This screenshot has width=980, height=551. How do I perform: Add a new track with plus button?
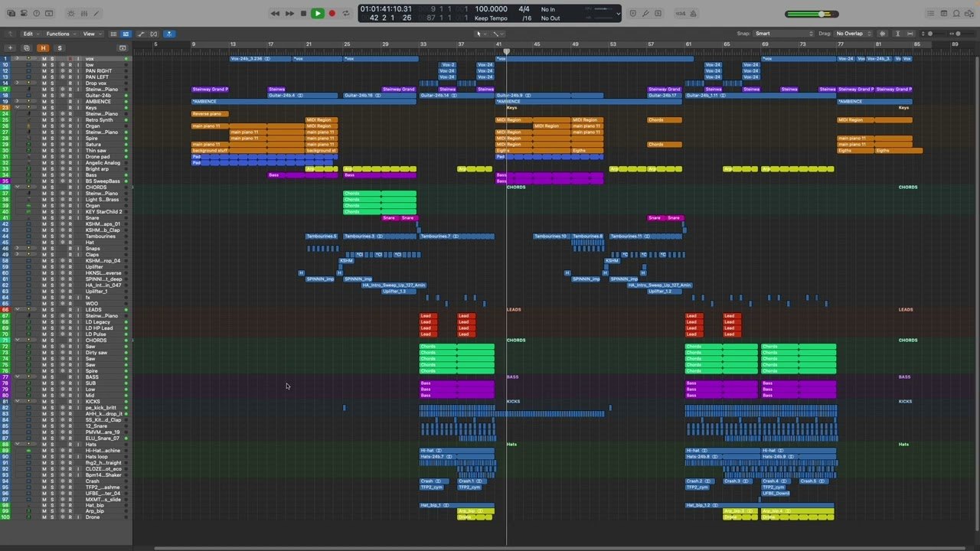(11, 47)
